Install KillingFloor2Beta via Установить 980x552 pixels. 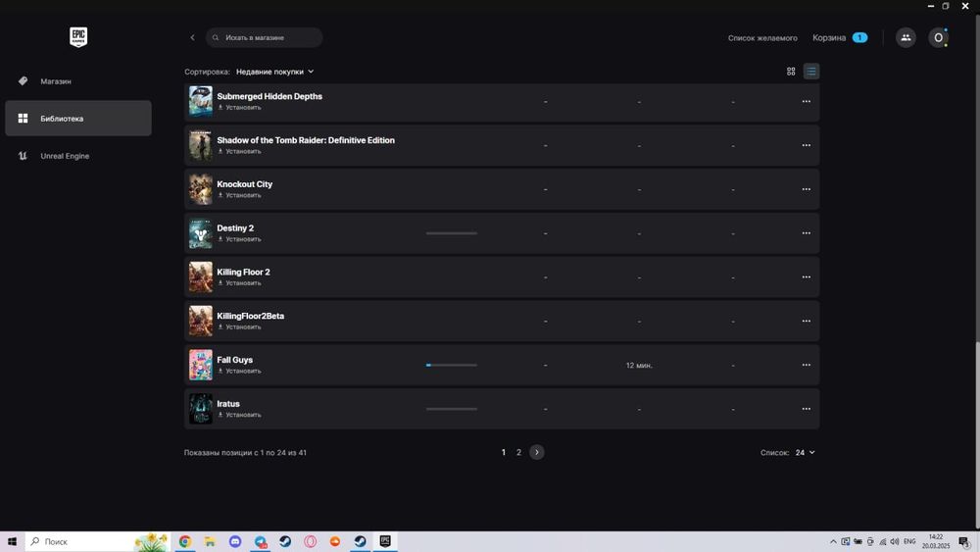(x=239, y=326)
